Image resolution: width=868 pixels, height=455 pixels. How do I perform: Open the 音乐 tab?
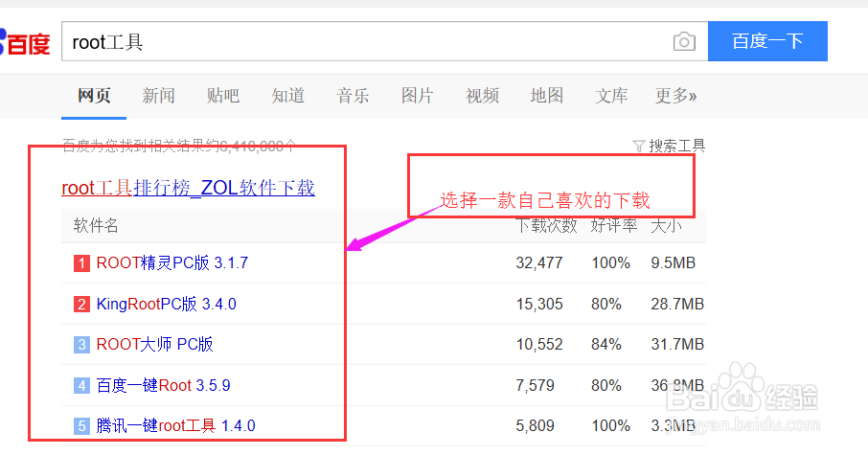[x=353, y=96]
